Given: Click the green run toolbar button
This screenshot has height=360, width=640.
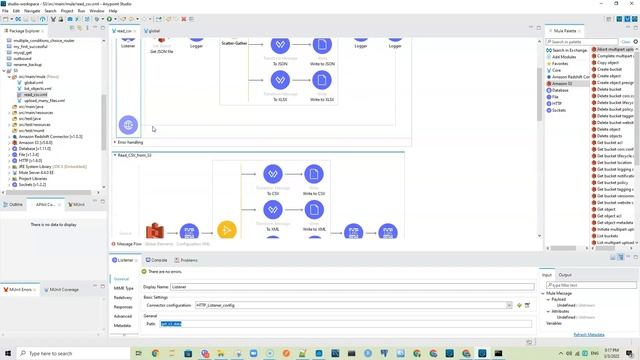Looking at the screenshot, I should (109, 19).
